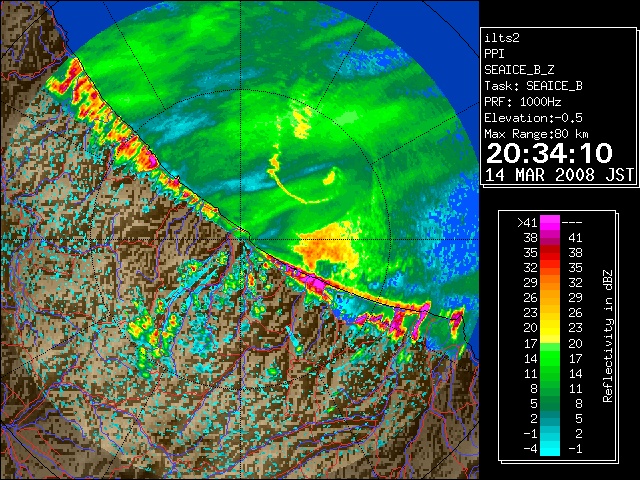Click the 'PPI' scan type text

(x=494, y=54)
